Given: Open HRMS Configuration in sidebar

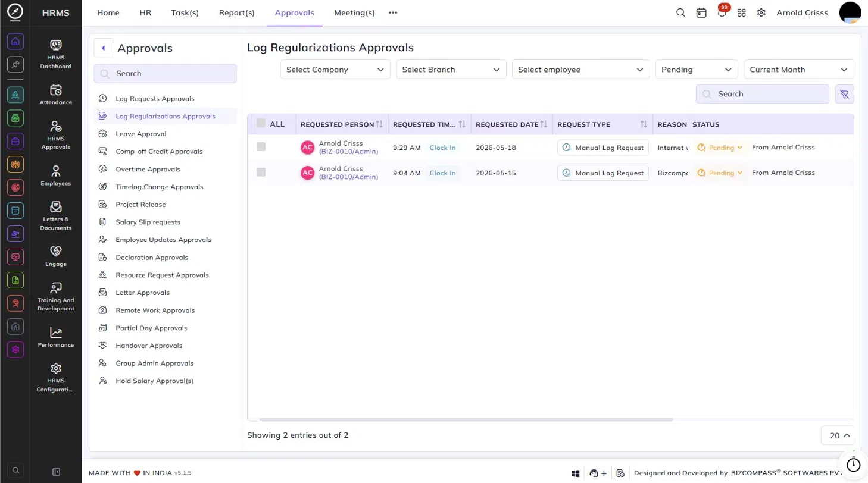Looking at the screenshot, I should click(x=56, y=378).
